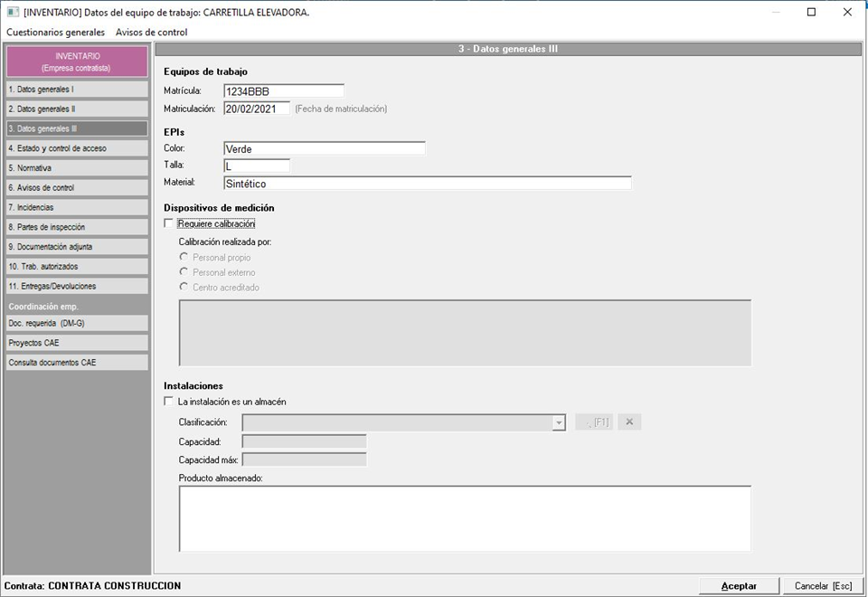This screenshot has width=868, height=597.
Task: Click the X clear button beside Clasificación
Action: (629, 422)
